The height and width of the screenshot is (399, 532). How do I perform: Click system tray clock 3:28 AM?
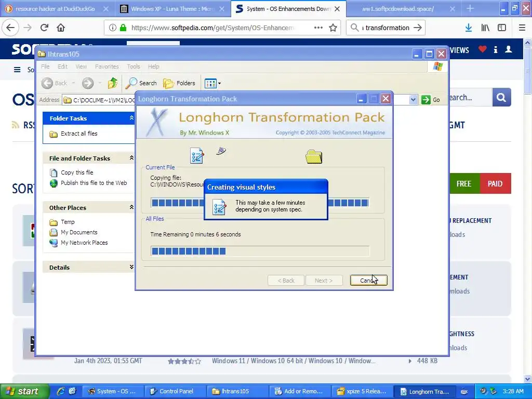(513, 391)
